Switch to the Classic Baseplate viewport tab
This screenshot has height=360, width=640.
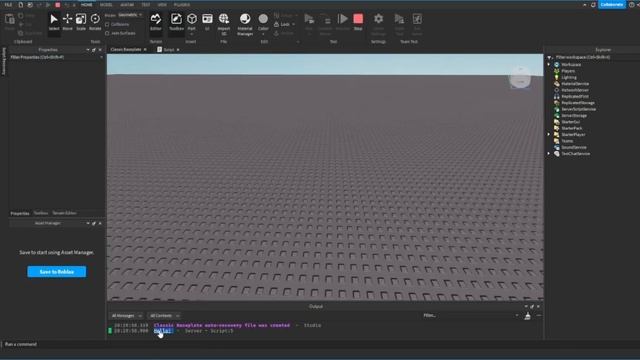coord(126,49)
